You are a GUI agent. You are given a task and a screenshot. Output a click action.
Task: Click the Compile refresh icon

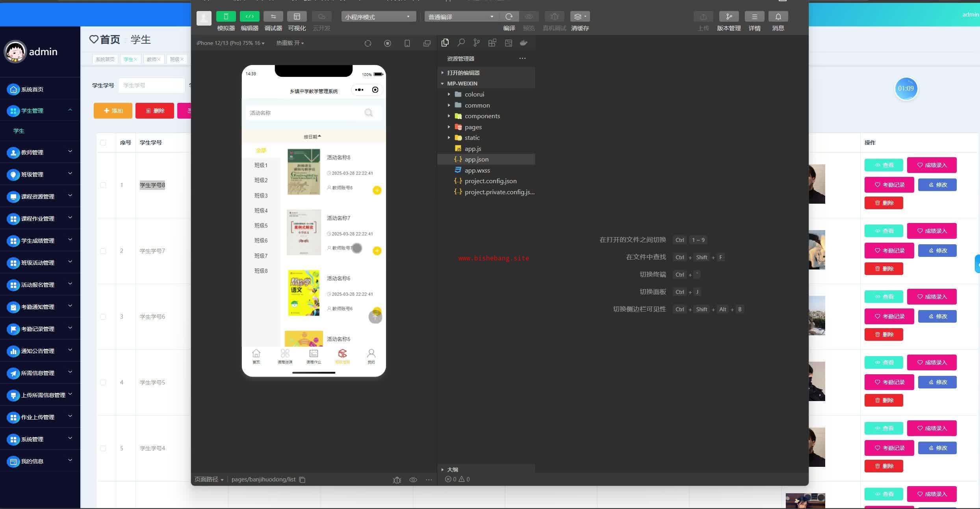pyautogui.click(x=509, y=17)
